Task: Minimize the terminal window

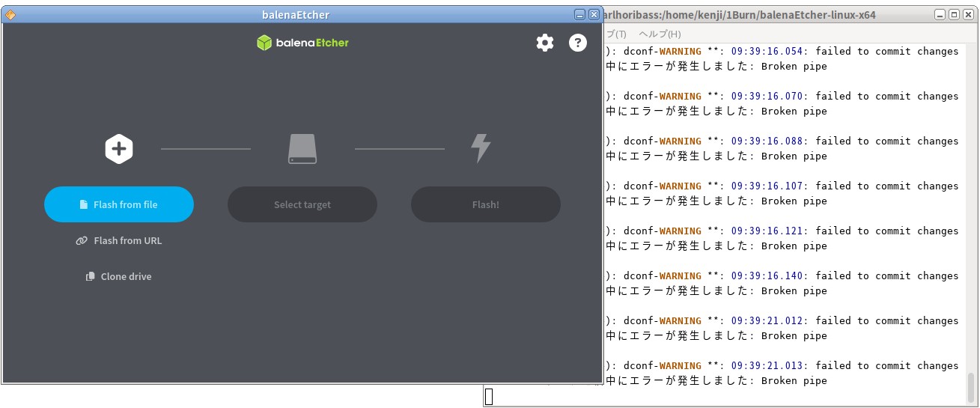Action: 940,14
